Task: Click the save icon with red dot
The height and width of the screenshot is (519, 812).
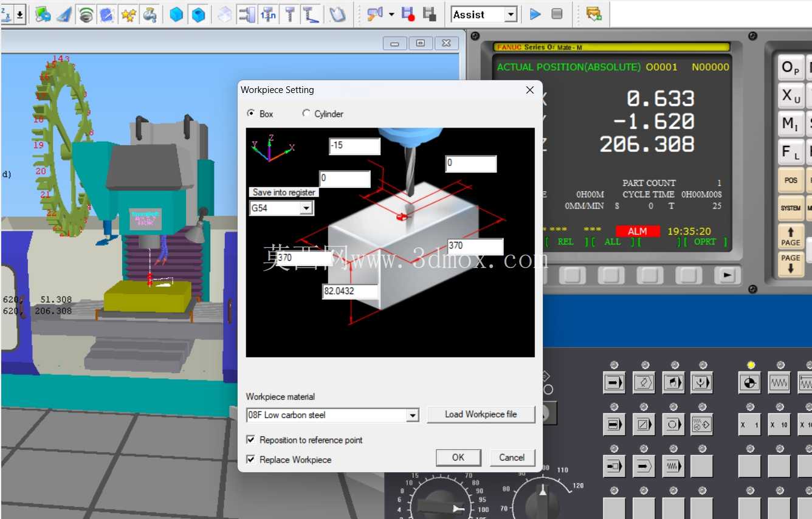Action: (408, 15)
